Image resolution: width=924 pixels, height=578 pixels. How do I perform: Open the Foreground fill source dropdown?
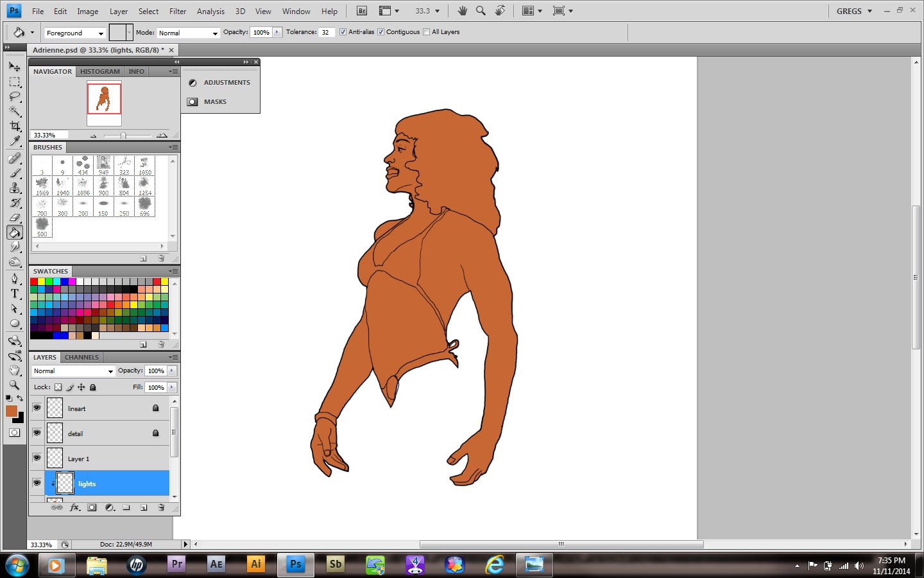pyautogui.click(x=74, y=33)
